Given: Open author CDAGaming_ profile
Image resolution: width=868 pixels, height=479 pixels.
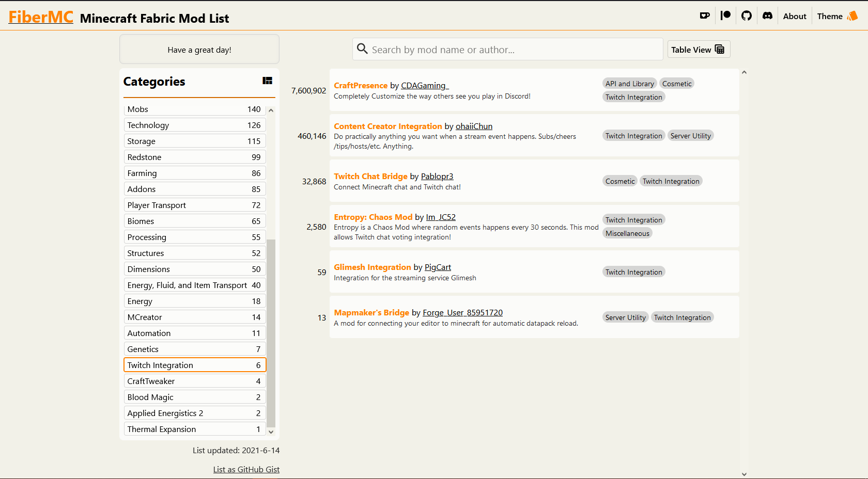Looking at the screenshot, I should [x=425, y=85].
